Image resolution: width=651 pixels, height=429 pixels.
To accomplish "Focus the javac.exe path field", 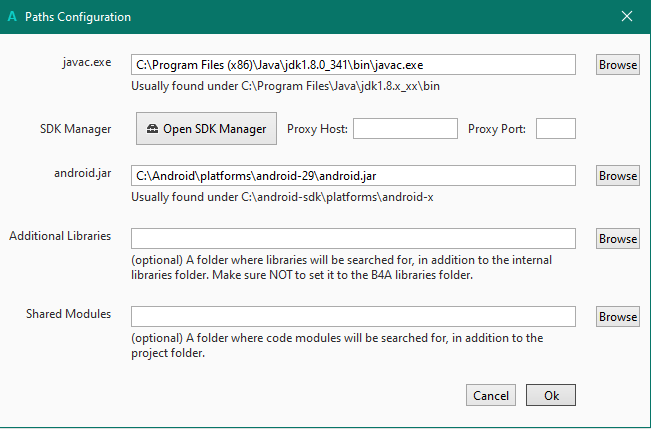I will (x=353, y=64).
